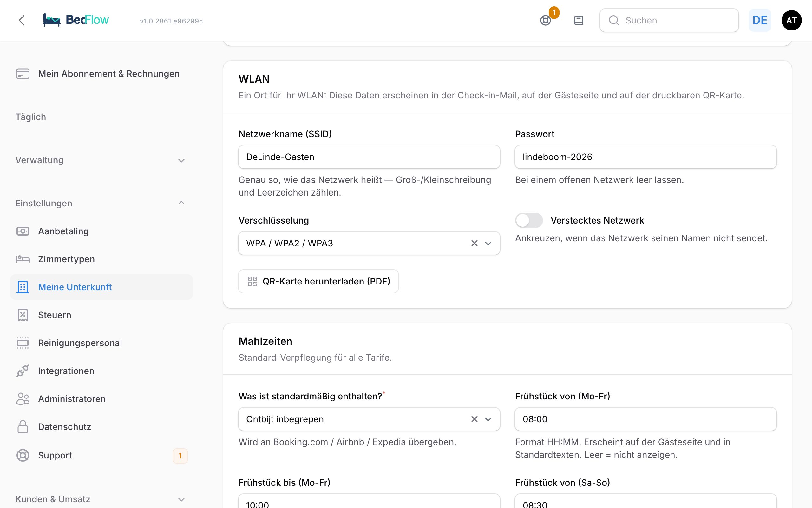Open the Integrationen settings page
This screenshot has width=812, height=508.
[101, 371]
